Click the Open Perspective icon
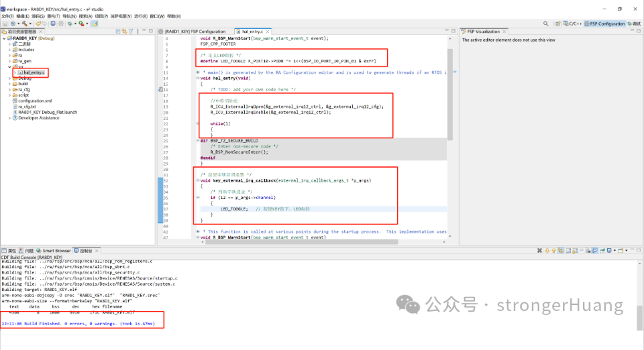 pos(557,23)
